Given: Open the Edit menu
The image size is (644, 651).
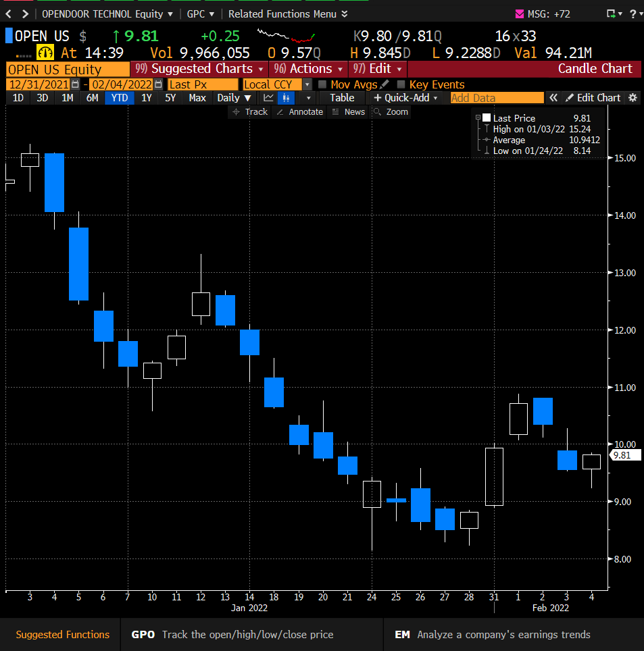Looking at the screenshot, I should (378, 69).
